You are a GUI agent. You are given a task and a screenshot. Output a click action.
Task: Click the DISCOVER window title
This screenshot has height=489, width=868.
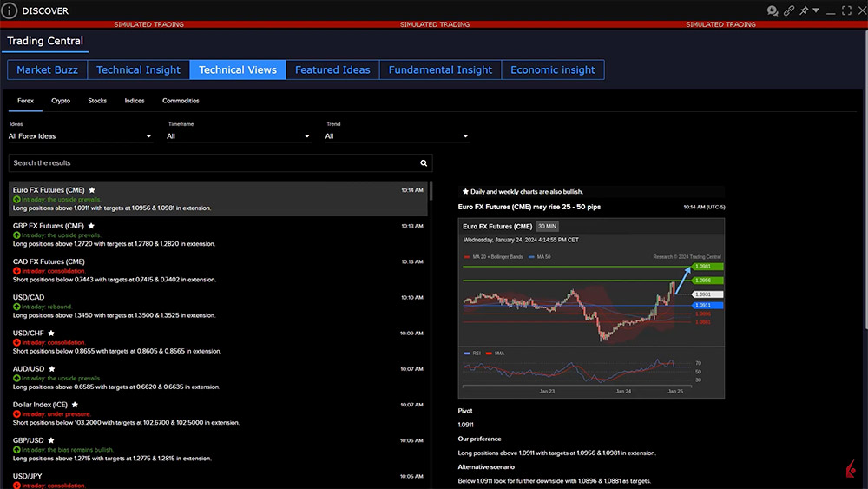pos(45,10)
